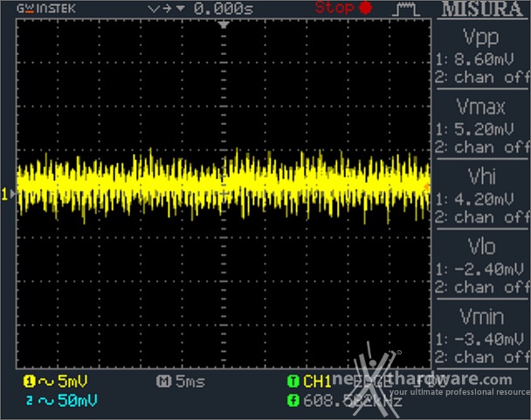The image size is (531, 420).
Task: Click the waveform acquisition mode icon
Action: click(x=406, y=9)
